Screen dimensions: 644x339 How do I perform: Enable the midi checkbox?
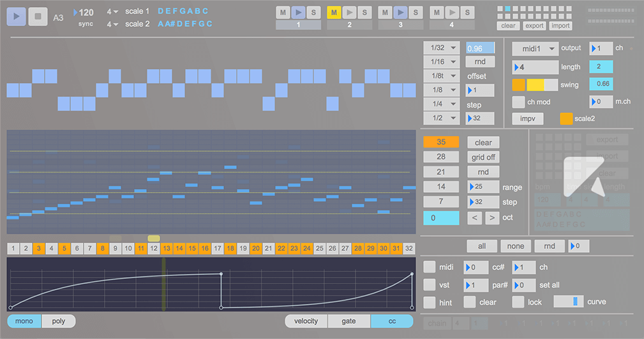click(429, 267)
